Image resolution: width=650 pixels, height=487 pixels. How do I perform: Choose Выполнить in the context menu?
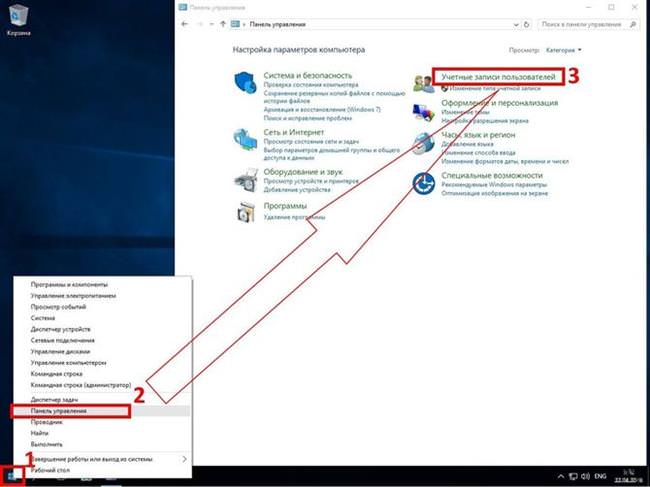46,444
